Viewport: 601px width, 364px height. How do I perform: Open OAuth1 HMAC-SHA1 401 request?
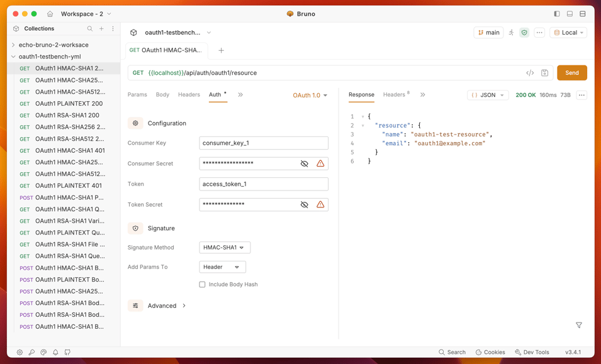point(64,150)
